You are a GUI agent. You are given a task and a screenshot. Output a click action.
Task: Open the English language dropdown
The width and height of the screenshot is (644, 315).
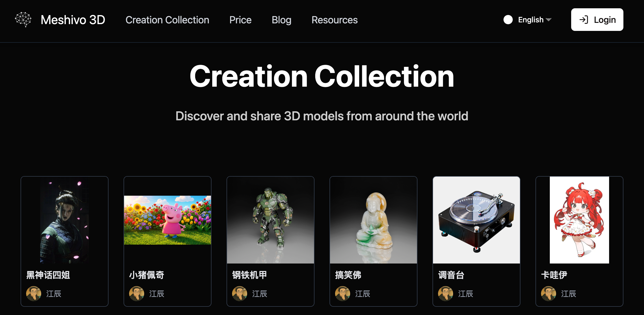[x=534, y=20]
